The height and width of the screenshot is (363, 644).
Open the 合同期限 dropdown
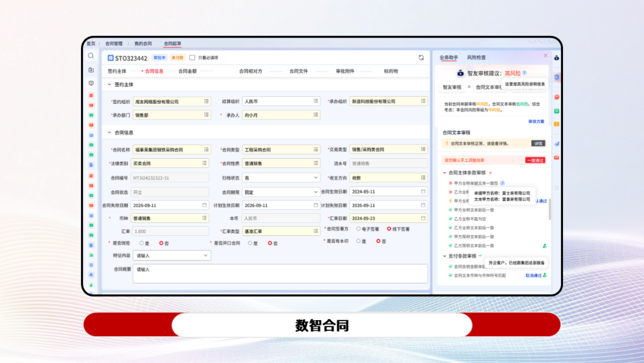tap(281, 192)
